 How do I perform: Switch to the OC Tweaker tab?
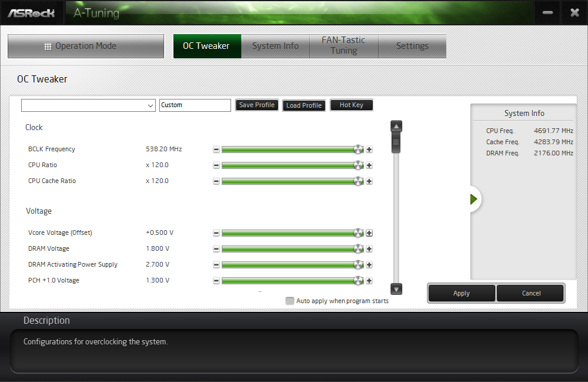[207, 46]
